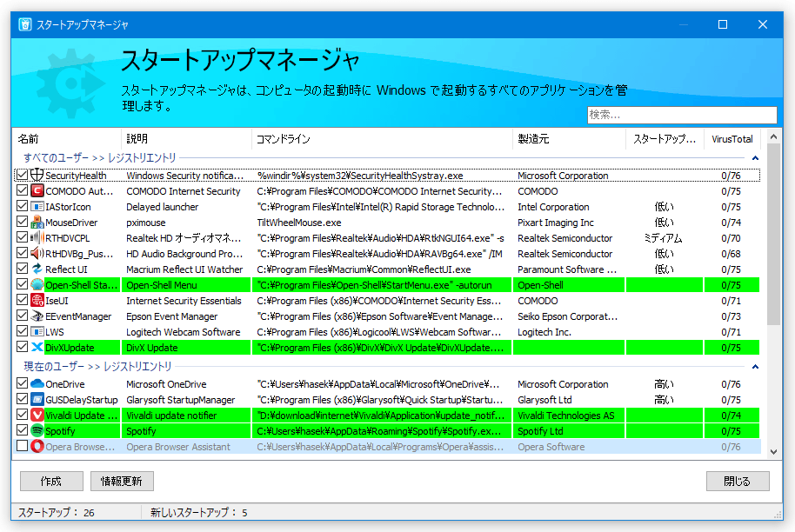Sort by the 説明 column header
Image resolution: width=795 pixels, height=532 pixels.
point(187,139)
